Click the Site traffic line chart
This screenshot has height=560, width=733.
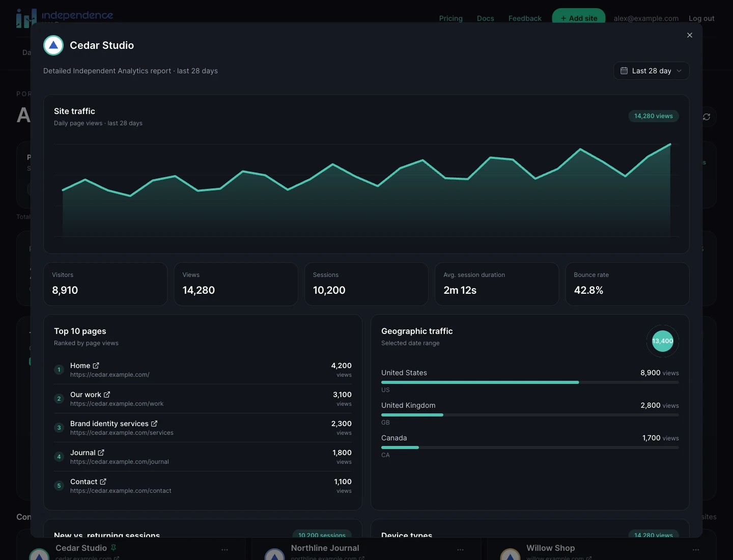[x=366, y=190]
